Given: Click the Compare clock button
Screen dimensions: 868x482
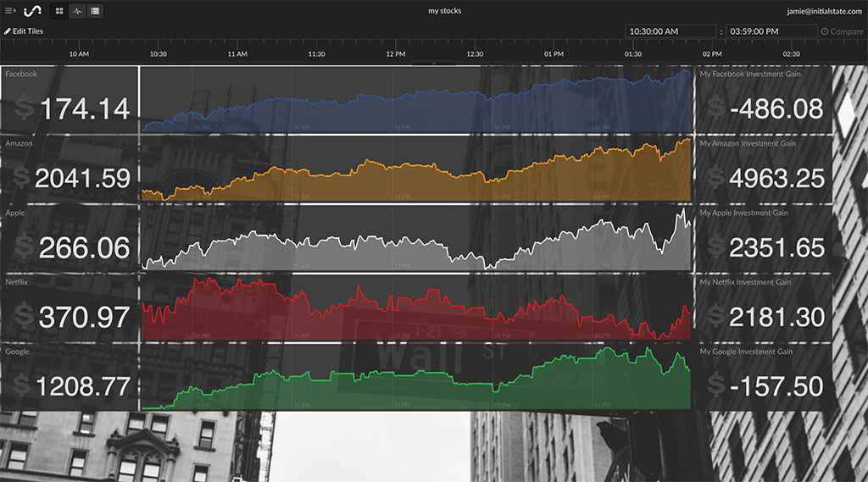Looking at the screenshot, I should 841,31.
